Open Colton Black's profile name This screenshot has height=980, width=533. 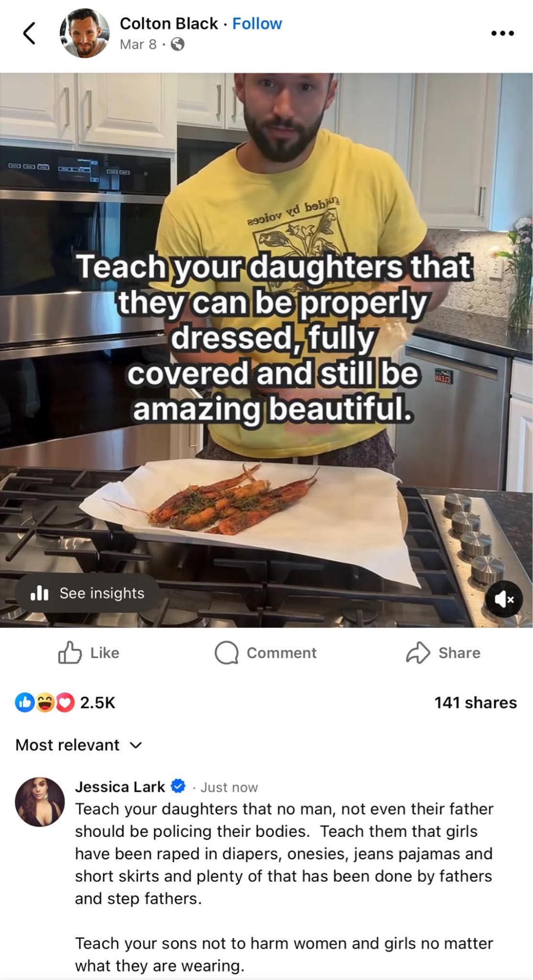point(169,24)
